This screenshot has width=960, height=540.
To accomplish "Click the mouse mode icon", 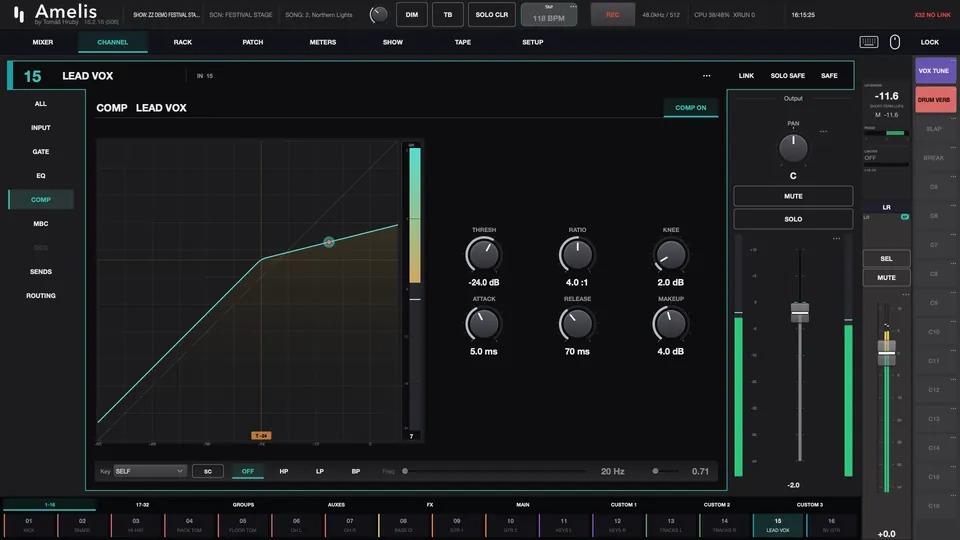I will pos(894,42).
